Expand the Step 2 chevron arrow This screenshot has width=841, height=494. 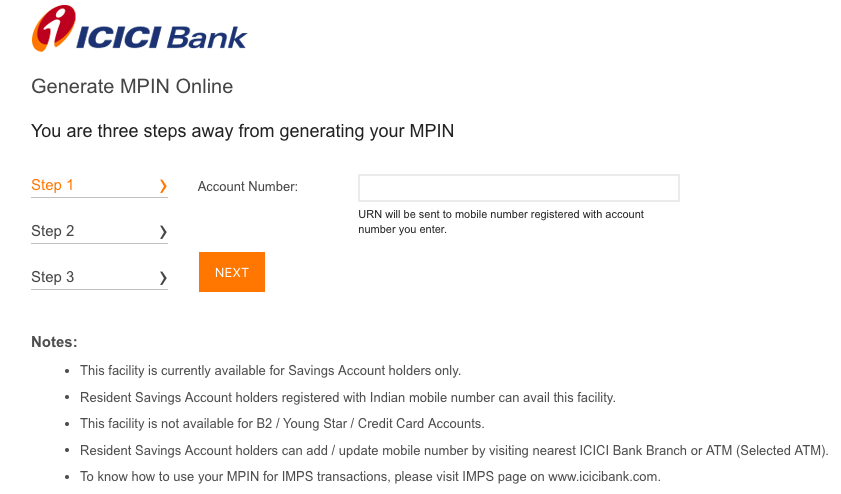[x=163, y=232]
